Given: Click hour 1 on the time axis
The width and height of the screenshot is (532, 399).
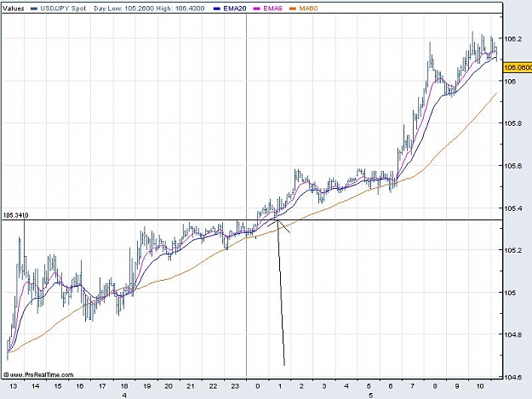Looking at the screenshot, I should [280, 386].
